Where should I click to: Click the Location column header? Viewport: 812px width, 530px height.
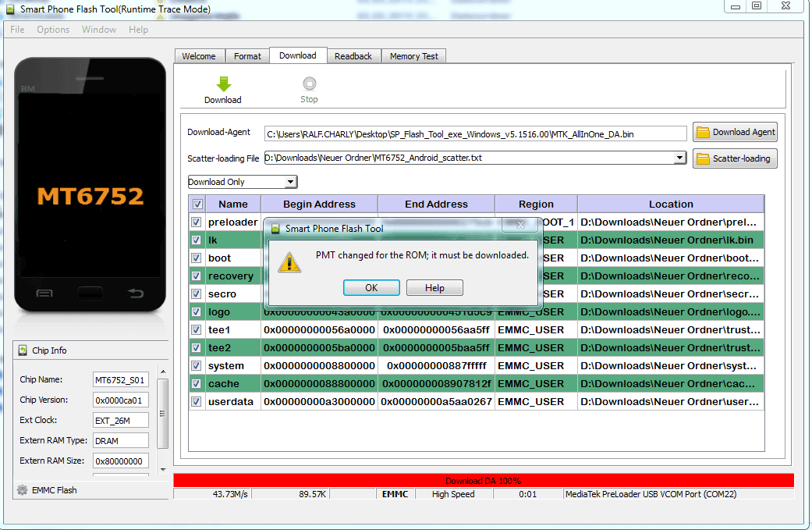[x=671, y=205]
